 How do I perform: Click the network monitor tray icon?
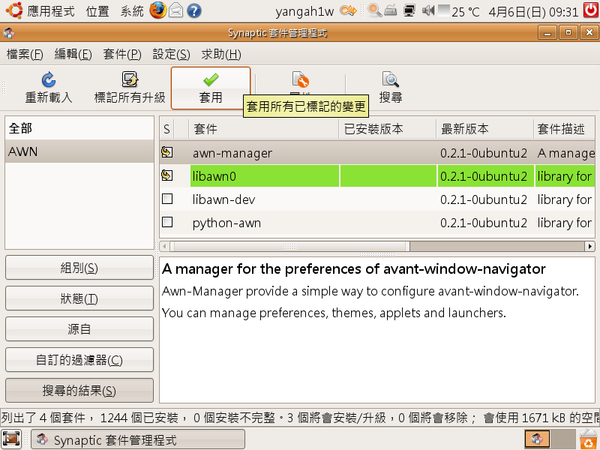[409, 10]
